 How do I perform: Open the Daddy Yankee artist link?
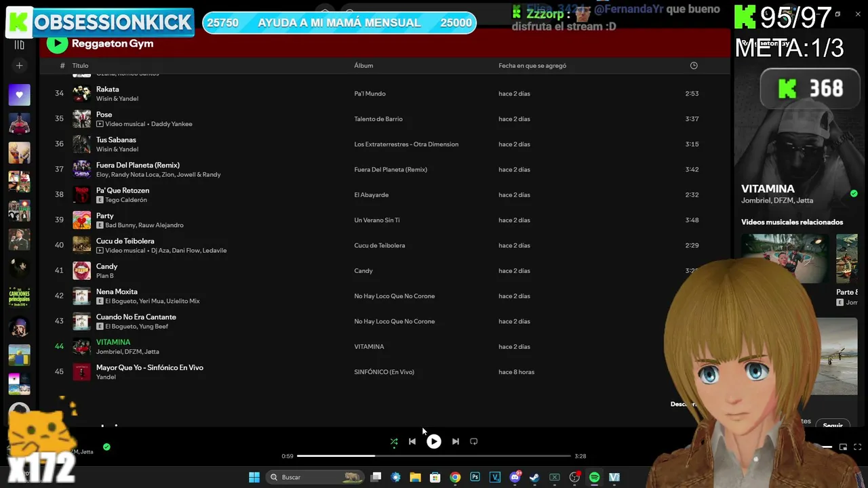[172, 124]
